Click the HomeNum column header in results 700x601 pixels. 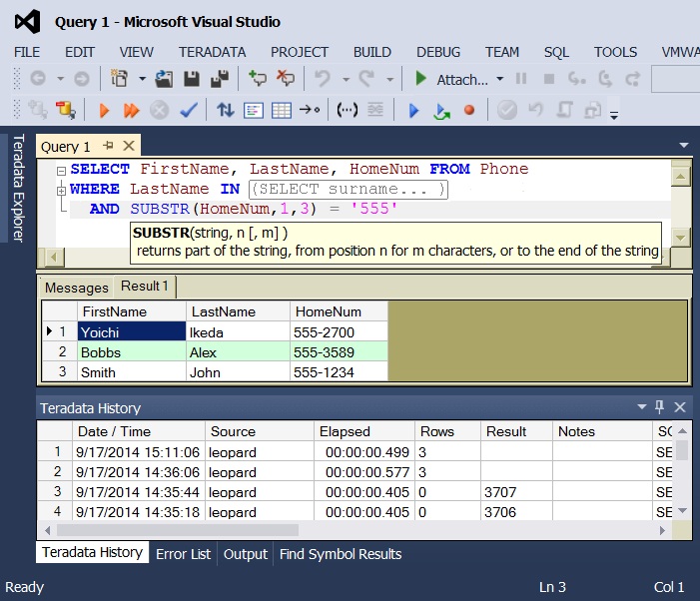[339, 311]
